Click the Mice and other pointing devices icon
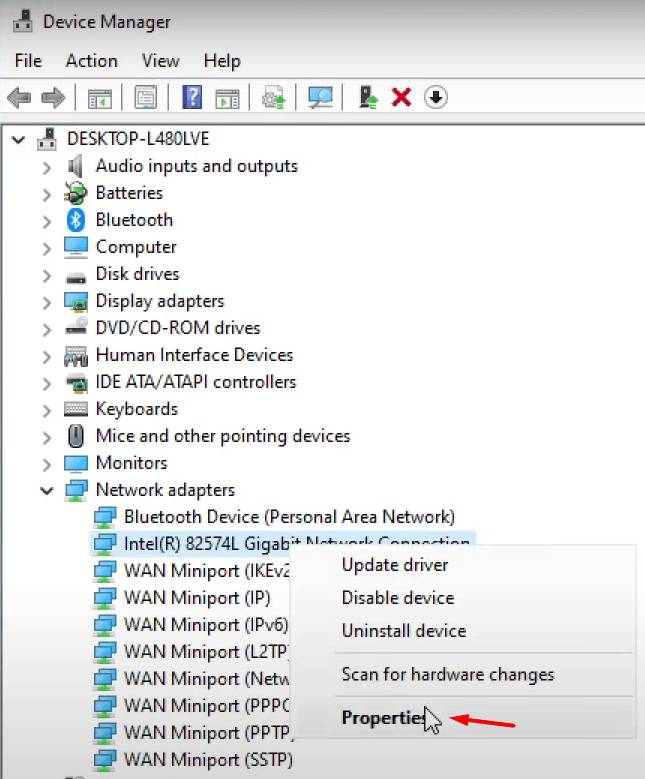This screenshot has width=645, height=779. (x=76, y=436)
